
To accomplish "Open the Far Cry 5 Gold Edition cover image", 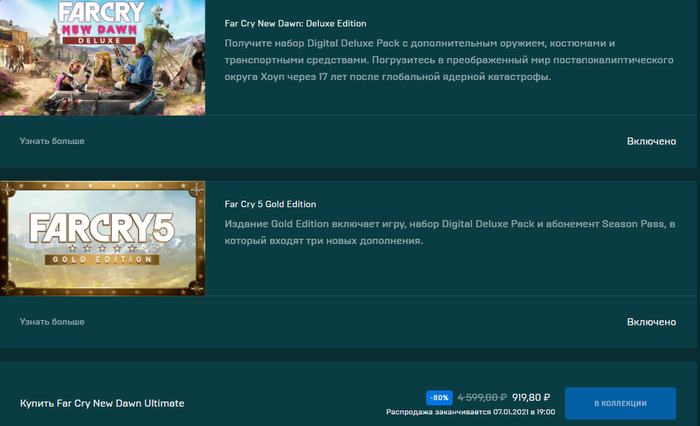I will (x=102, y=238).
